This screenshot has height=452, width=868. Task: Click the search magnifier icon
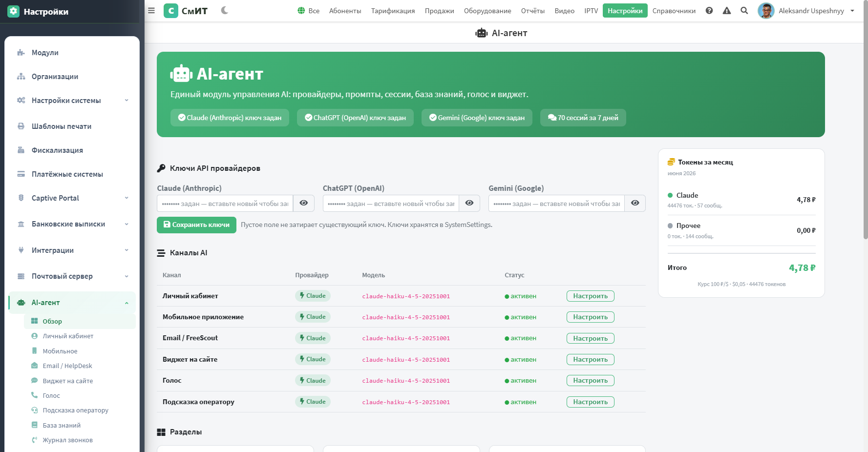point(744,11)
